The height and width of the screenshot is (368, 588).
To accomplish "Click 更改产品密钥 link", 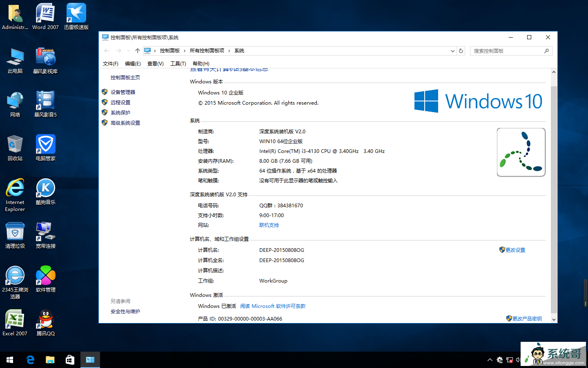I will [x=527, y=319].
